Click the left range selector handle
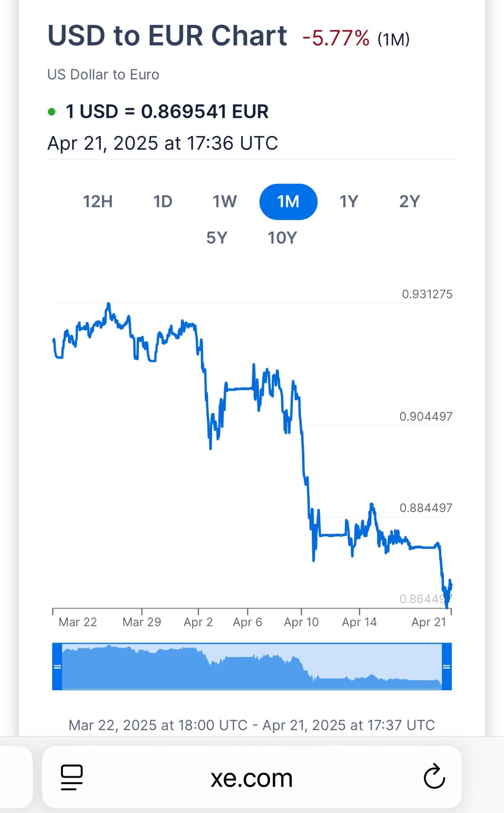 pyautogui.click(x=57, y=667)
